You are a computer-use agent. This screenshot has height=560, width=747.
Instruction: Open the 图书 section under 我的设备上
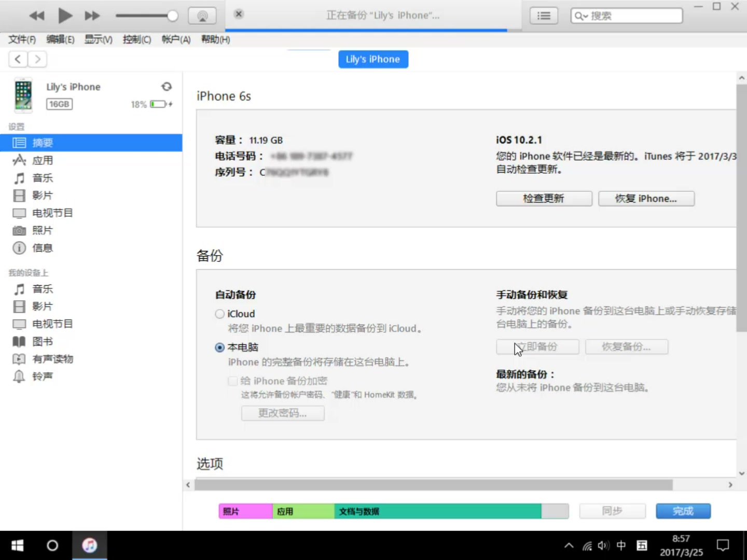point(43,341)
